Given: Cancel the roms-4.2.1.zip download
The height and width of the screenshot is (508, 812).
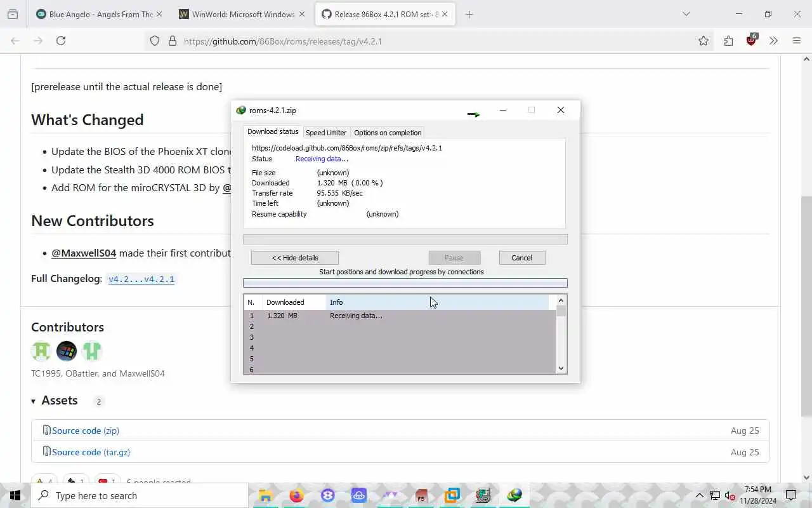Looking at the screenshot, I should point(521,258).
